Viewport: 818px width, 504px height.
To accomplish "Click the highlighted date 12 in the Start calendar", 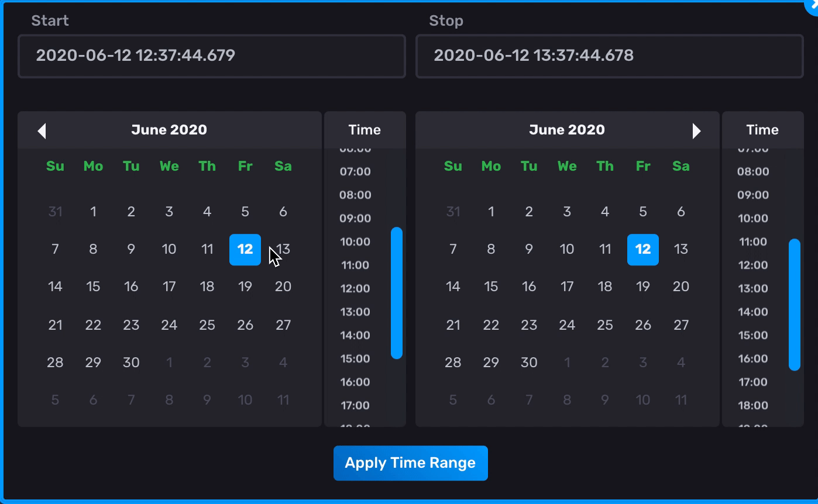I will click(x=245, y=250).
